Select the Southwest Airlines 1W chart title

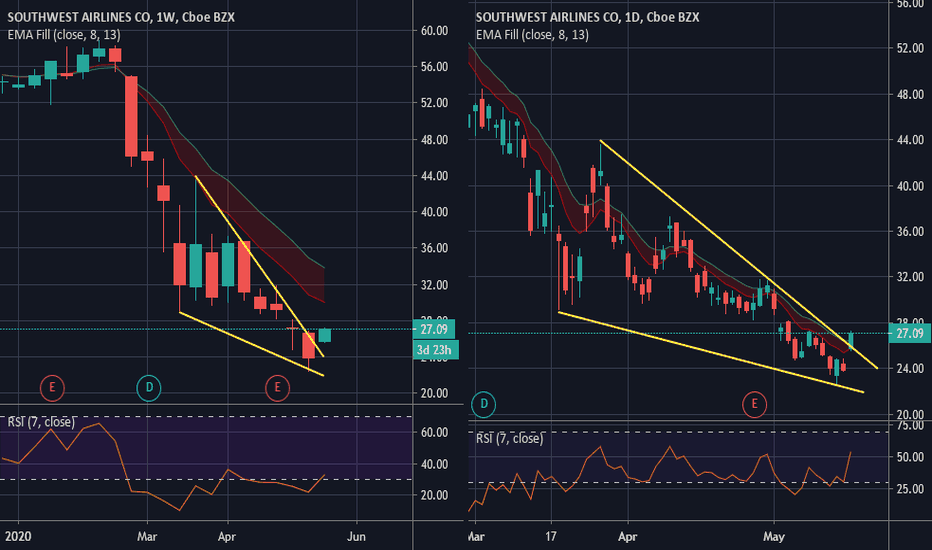click(121, 17)
